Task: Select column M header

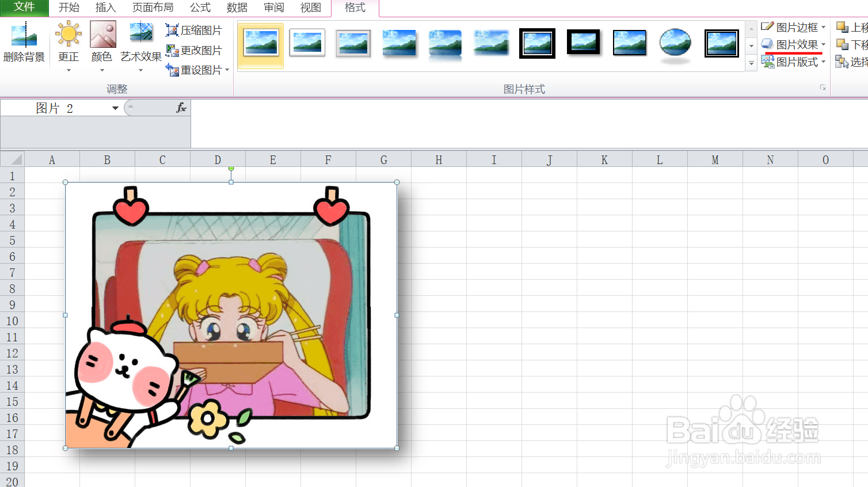Action: click(715, 159)
